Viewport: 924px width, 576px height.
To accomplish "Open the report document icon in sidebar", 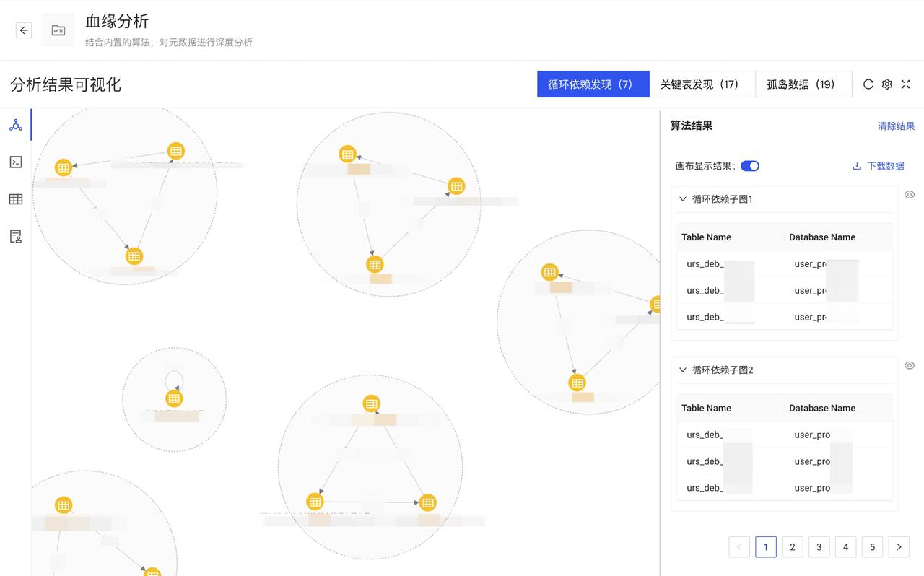I will (16, 236).
